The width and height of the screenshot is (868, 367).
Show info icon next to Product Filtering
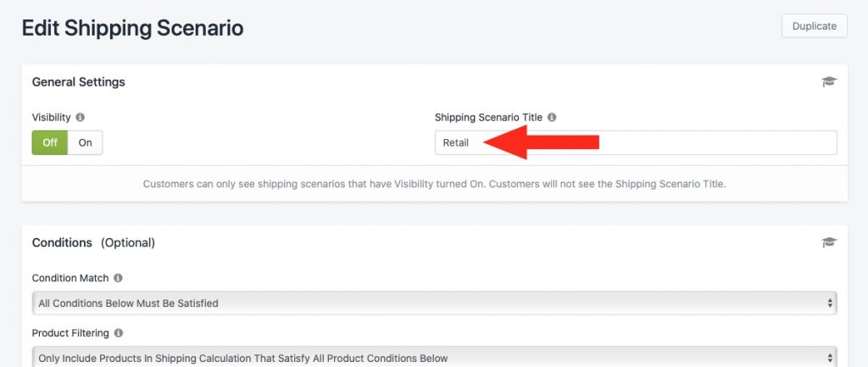tap(119, 333)
